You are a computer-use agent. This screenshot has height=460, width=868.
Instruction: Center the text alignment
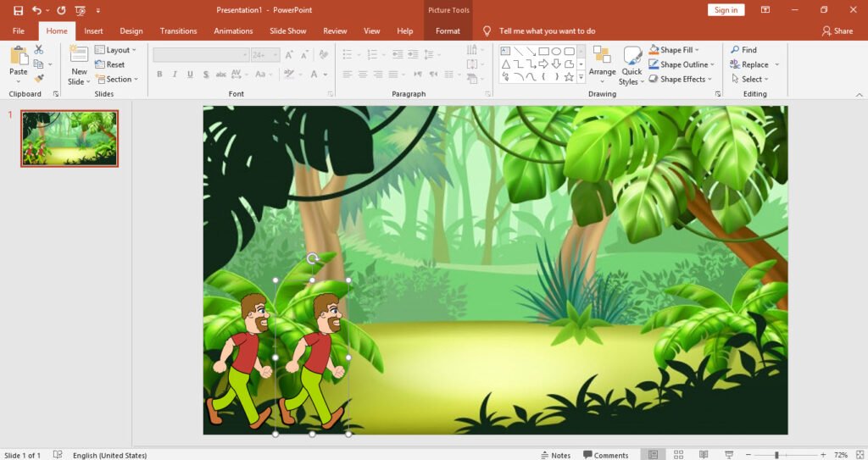(x=363, y=75)
